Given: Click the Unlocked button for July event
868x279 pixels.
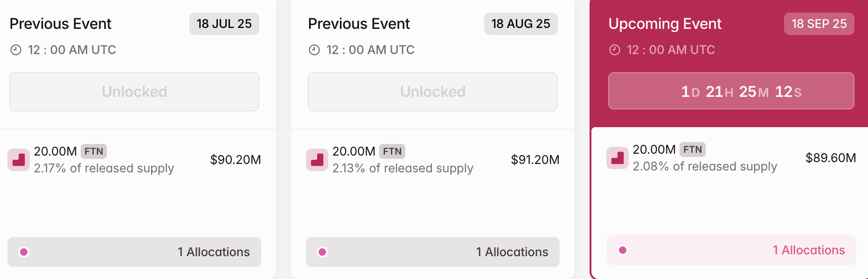Looking at the screenshot, I should pyautogui.click(x=134, y=92).
